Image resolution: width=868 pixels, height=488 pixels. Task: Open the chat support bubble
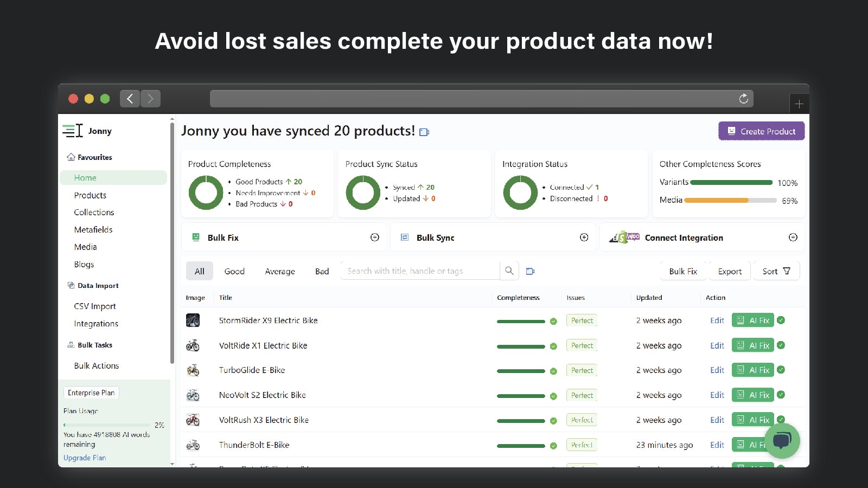pyautogui.click(x=782, y=440)
